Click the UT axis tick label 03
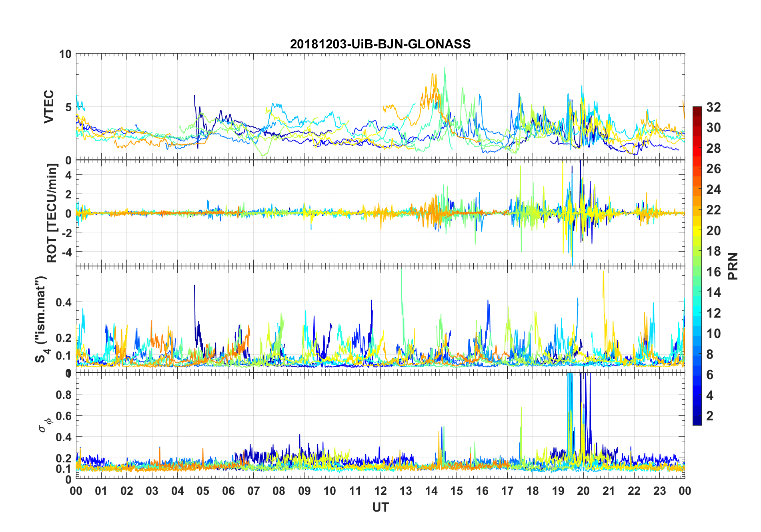 pos(152,491)
